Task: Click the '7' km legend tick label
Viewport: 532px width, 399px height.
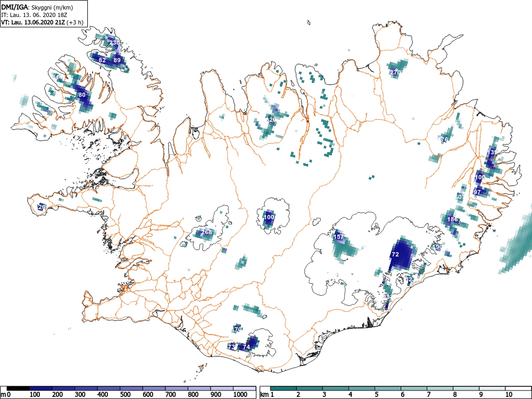Action: click(429, 395)
